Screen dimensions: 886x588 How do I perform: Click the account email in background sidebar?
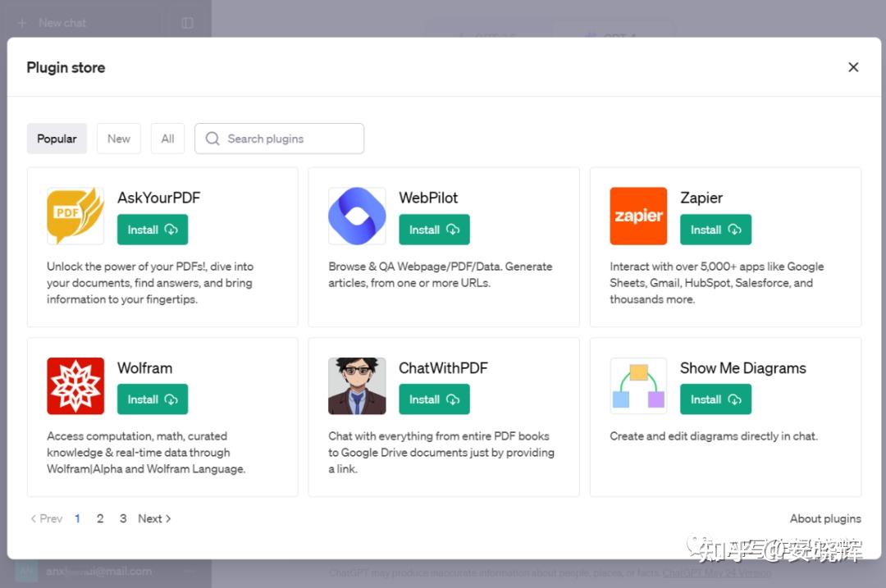[98, 571]
